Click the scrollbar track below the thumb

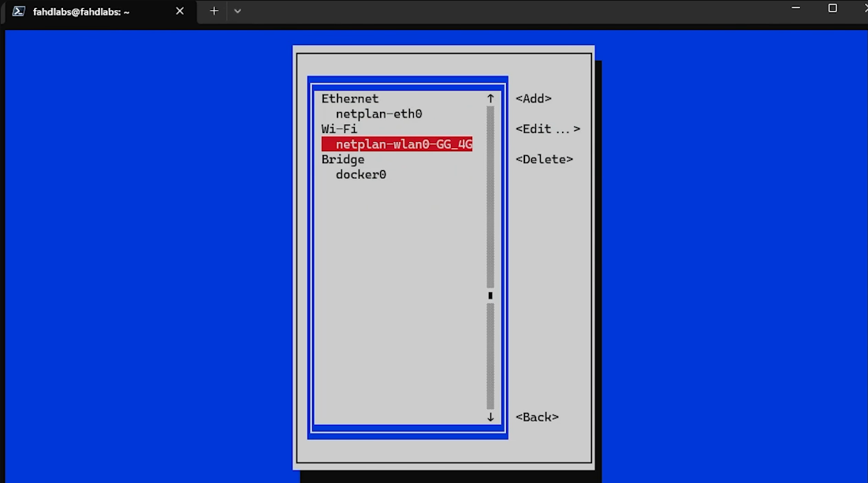click(490, 355)
